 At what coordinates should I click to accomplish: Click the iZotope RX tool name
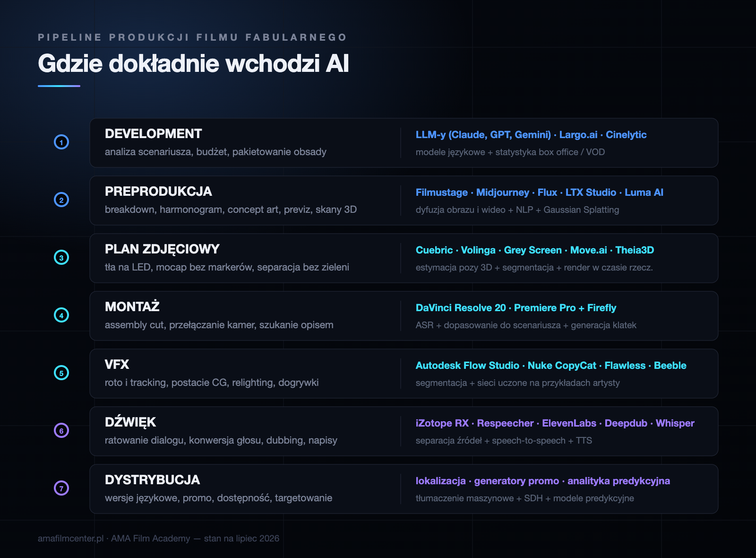coord(442,423)
